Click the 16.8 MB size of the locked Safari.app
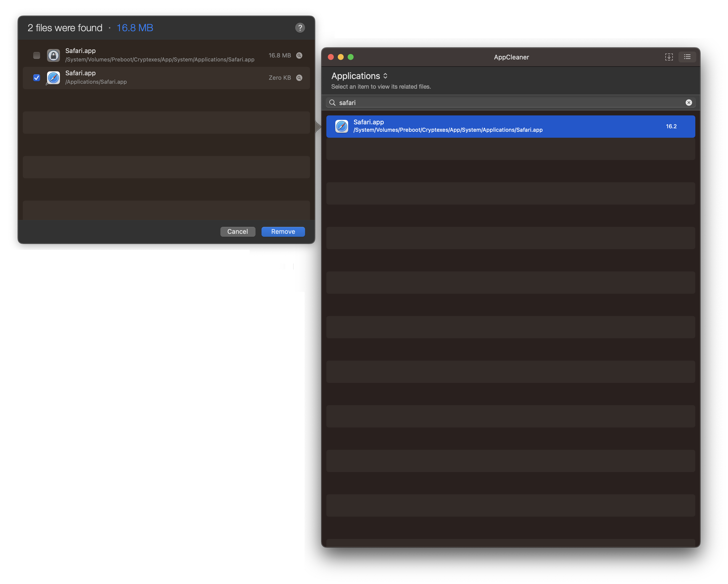728x584 pixels. [x=280, y=55]
